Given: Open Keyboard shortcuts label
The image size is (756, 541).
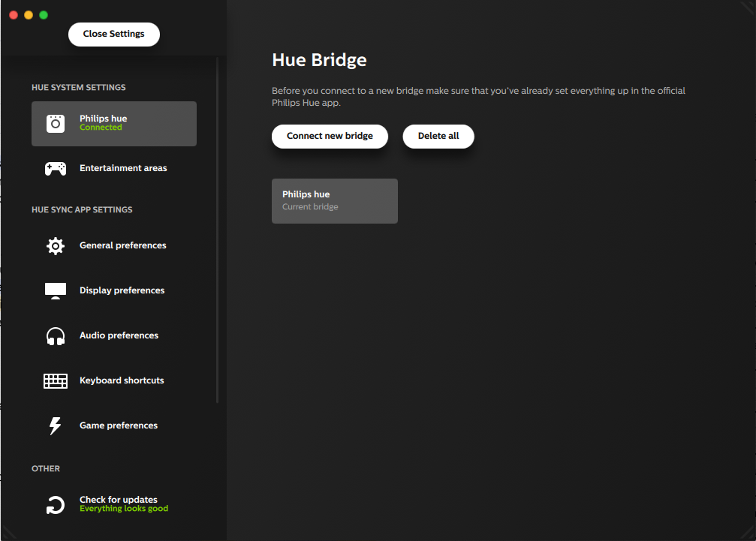Looking at the screenshot, I should pos(122,380).
